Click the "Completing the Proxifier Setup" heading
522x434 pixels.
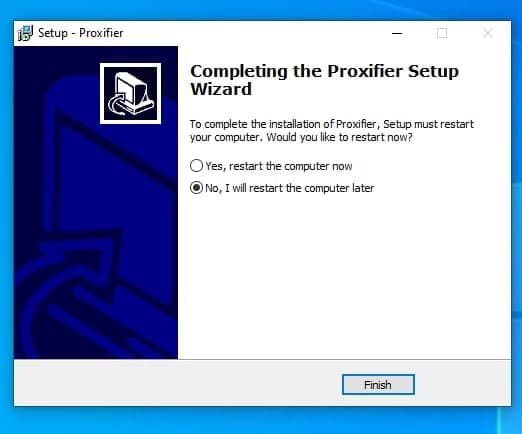pos(324,71)
